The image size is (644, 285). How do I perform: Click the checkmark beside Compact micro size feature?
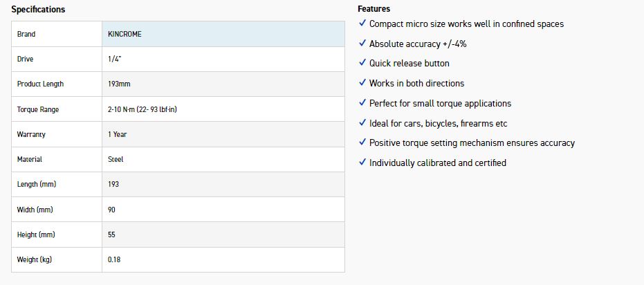click(362, 24)
